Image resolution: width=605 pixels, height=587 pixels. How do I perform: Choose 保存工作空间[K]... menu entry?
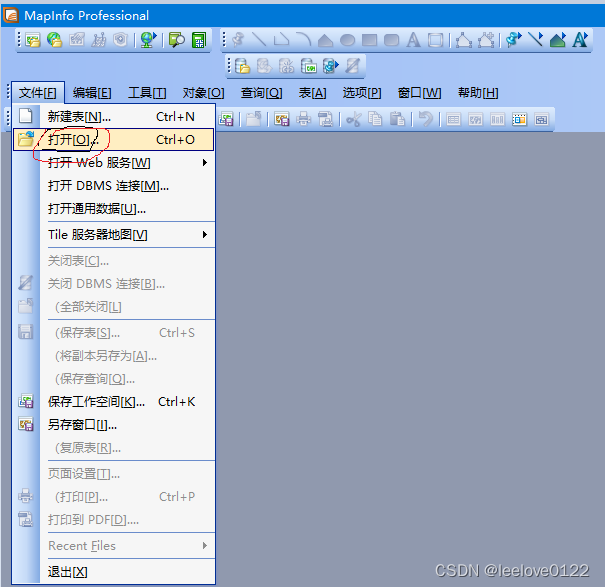[x=114, y=402]
